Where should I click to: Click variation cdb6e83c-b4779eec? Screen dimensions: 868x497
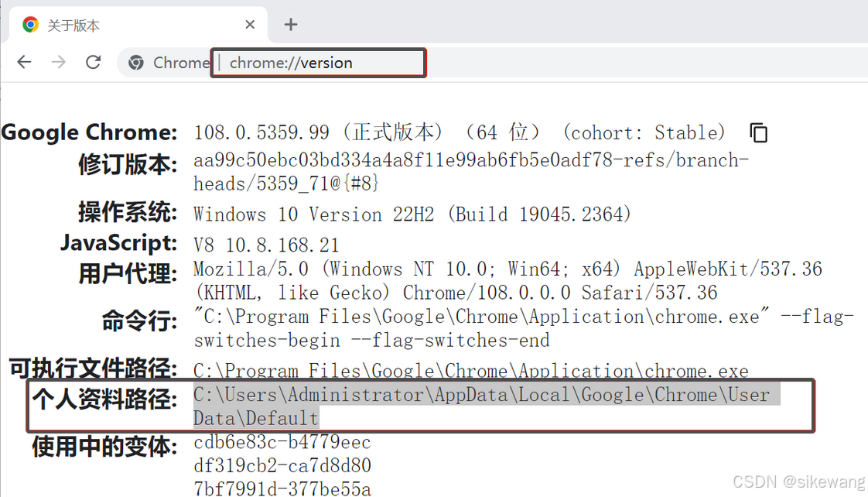click(x=282, y=442)
